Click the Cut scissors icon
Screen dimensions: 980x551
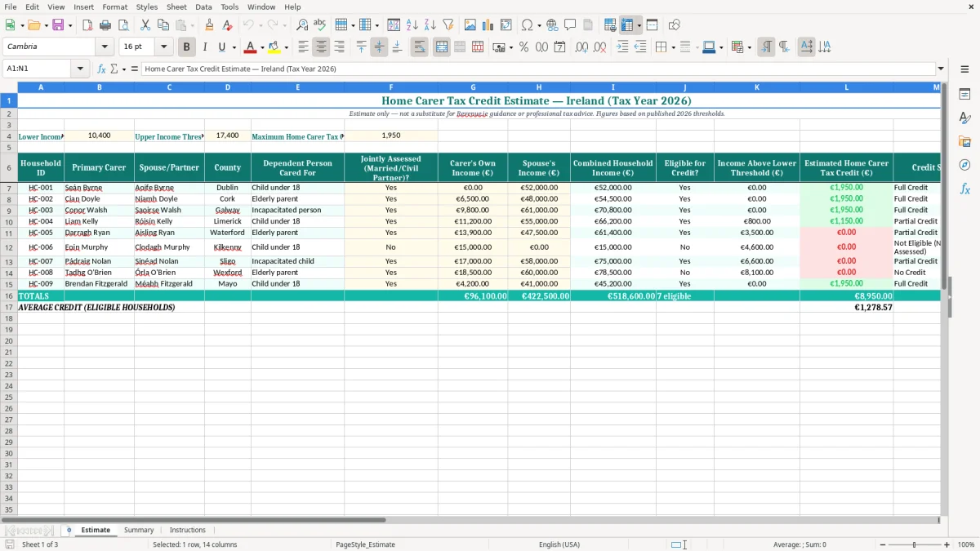pos(145,25)
